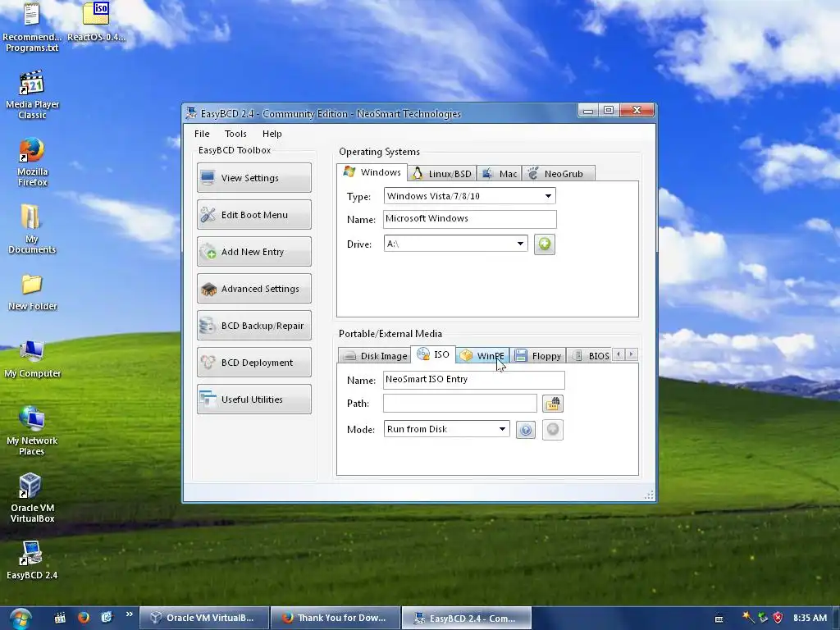Click the empty ISO Path field
The image size is (840, 630).
[459, 404]
